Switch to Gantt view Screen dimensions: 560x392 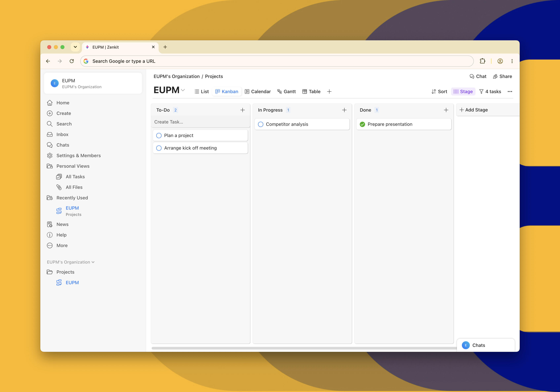286,92
